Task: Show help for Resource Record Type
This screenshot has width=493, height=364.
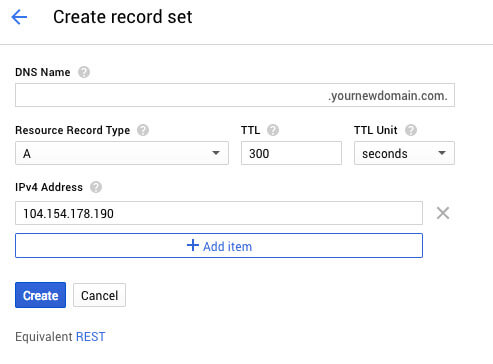Action: tap(143, 130)
